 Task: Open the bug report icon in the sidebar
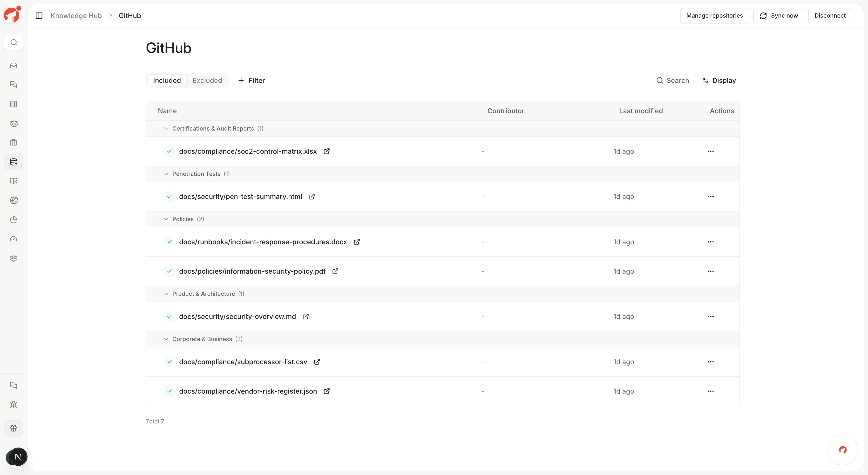(14, 404)
